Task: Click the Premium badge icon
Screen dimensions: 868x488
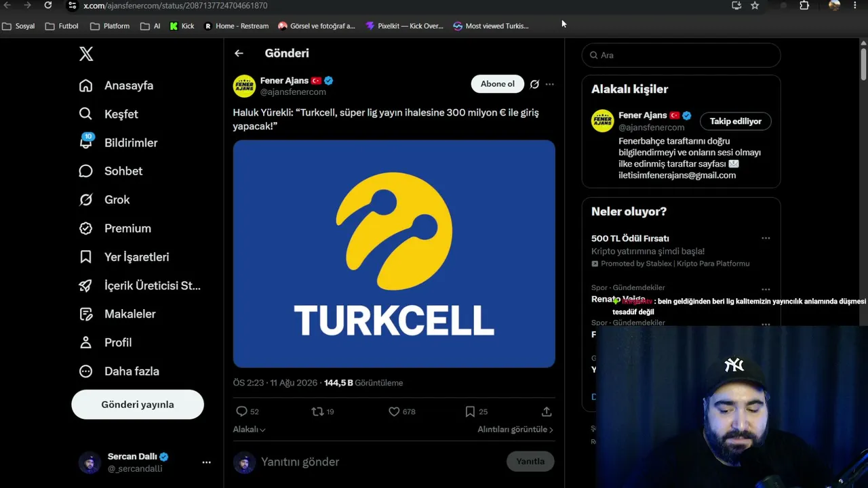Action: tap(85, 228)
